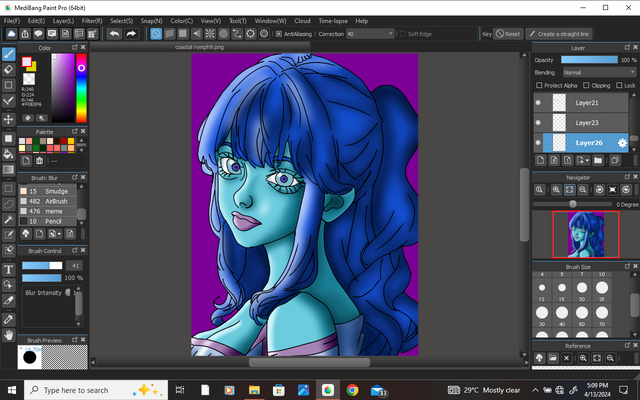Hide Layer21 using its visibility dot
Viewport: 640px width, 400px height.
point(538,103)
